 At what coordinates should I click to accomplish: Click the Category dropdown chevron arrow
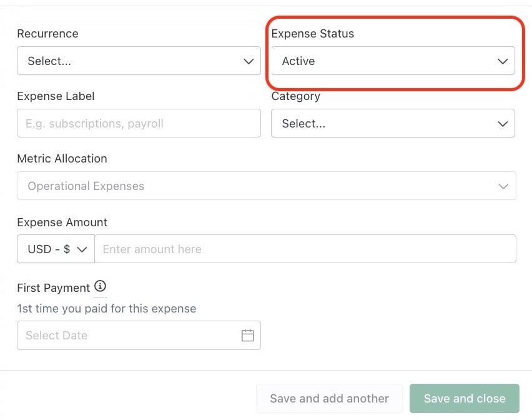coord(503,124)
